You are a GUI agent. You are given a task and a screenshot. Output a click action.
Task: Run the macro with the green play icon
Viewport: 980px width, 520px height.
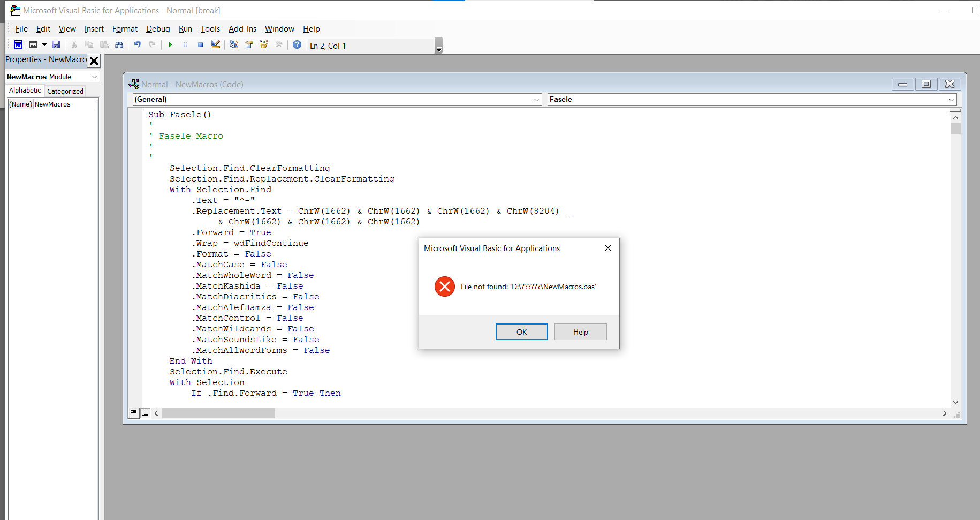170,45
